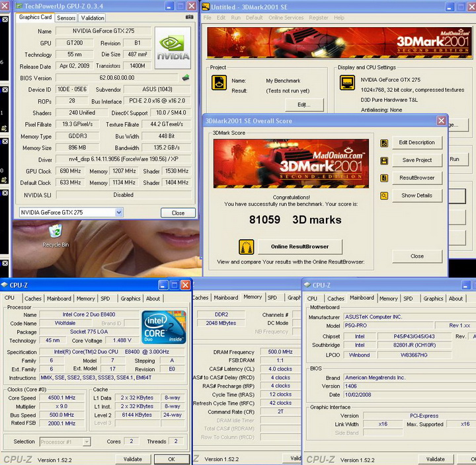Click the 81059 score text
This screenshot has width=476, height=465.
(264, 219)
